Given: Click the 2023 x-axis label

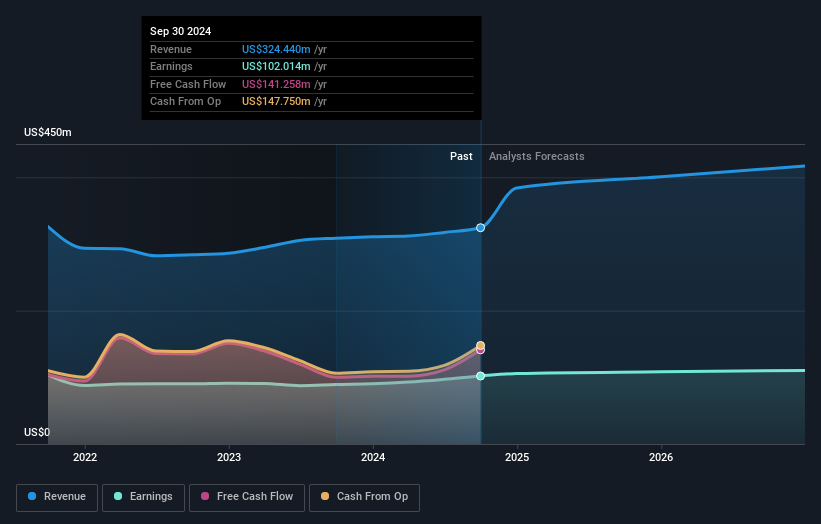Looking at the screenshot, I should coord(229,457).
